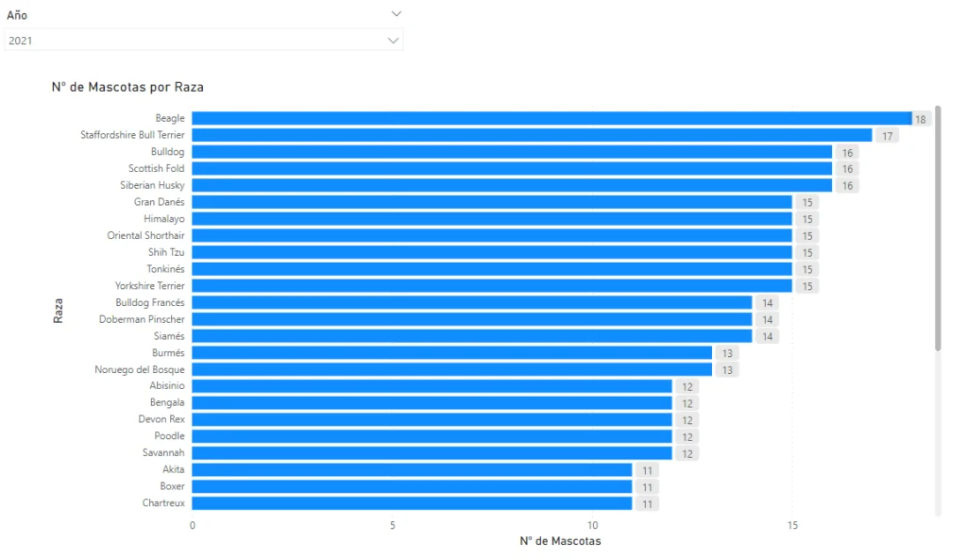The height and width of the screenshot is (560, 967).
Task: Click the Staffordshire Bull Terrier bar
Action: tap(532, 135)
